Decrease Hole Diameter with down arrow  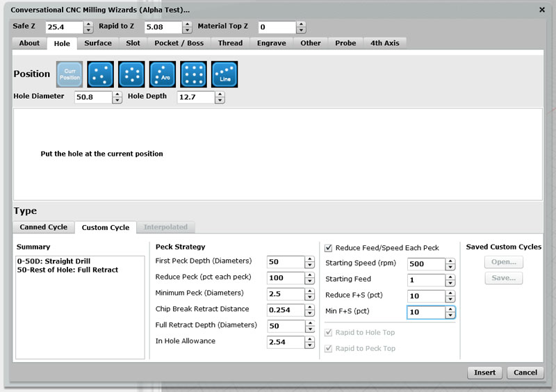[x=117, y=101]
